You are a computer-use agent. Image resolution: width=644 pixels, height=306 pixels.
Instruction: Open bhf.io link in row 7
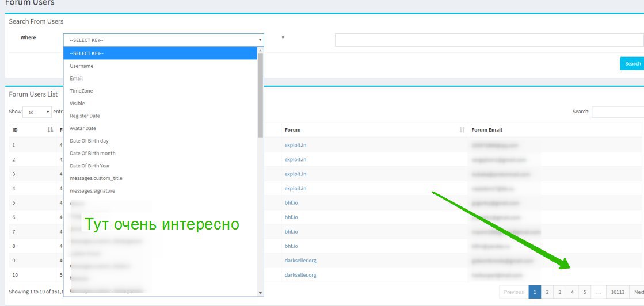point(291,232)
